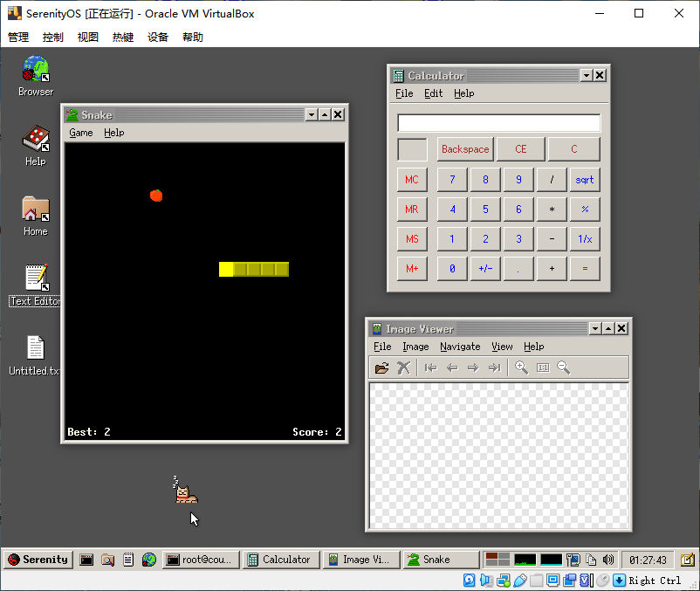
Task: Click the 7 digit key in Calculator
Action: coord(452,180)
